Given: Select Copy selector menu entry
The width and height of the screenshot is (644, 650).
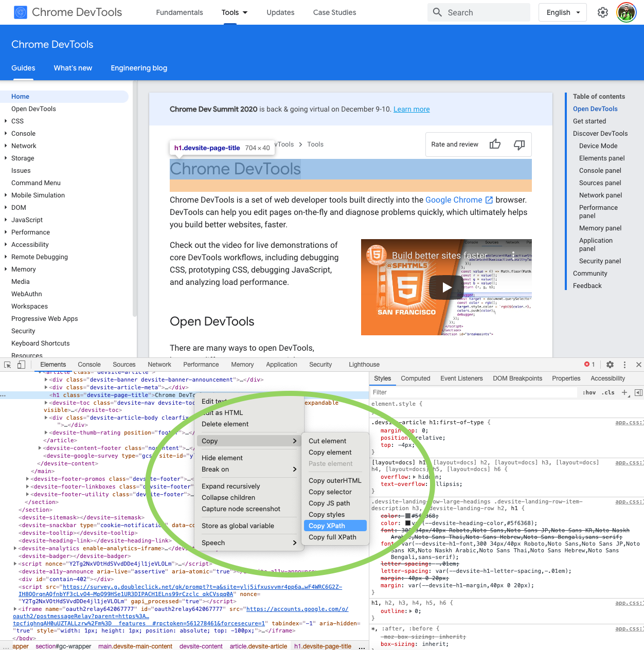Looking at the screenshot, I should pyautogui.click(x=335, y=492).
